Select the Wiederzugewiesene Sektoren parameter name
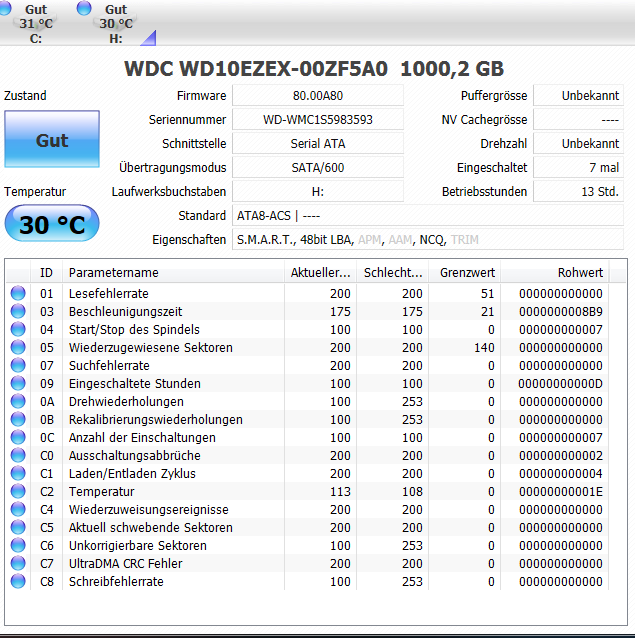The image size is (635, 638). point(151,347)
